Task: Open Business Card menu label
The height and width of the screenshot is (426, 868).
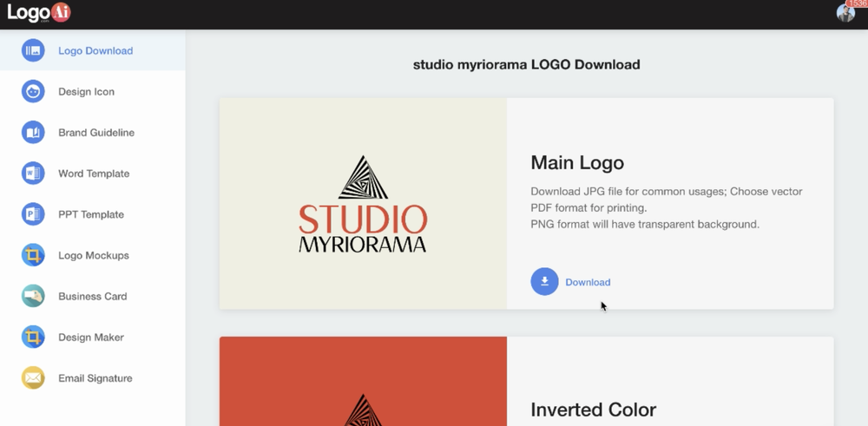Action: point(93,297)
